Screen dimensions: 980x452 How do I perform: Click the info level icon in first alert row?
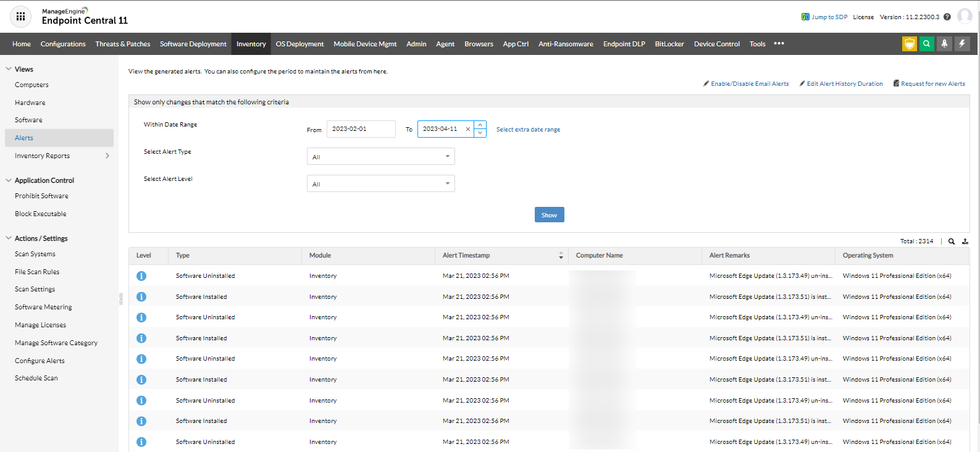pos(141,276)
